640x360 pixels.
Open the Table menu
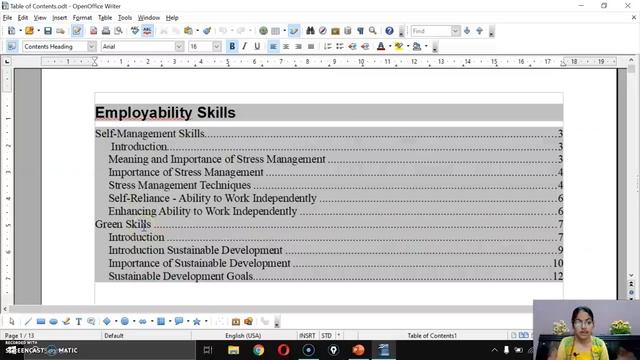(x=105, y=18)
